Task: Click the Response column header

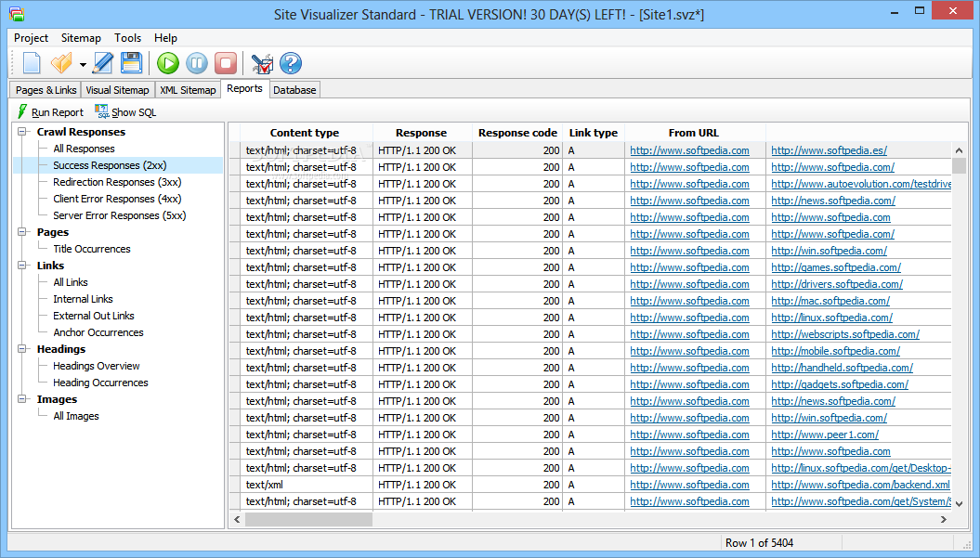Action: point(422,133)
